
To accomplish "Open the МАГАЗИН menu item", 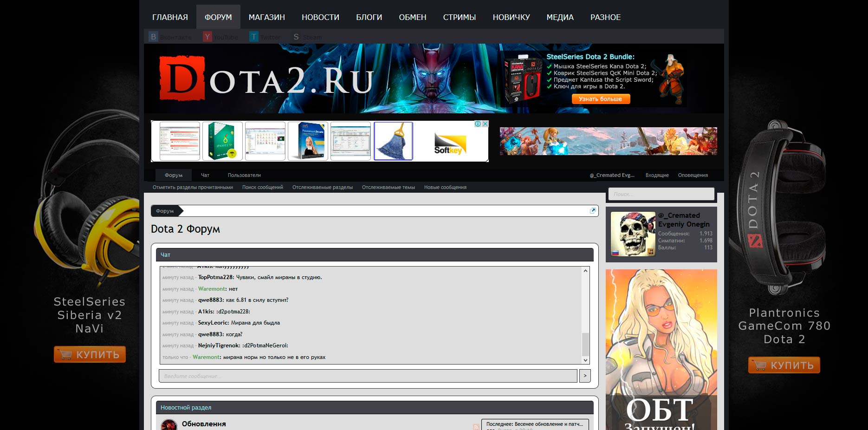I will pyautogui.click(x=267, y=17).
